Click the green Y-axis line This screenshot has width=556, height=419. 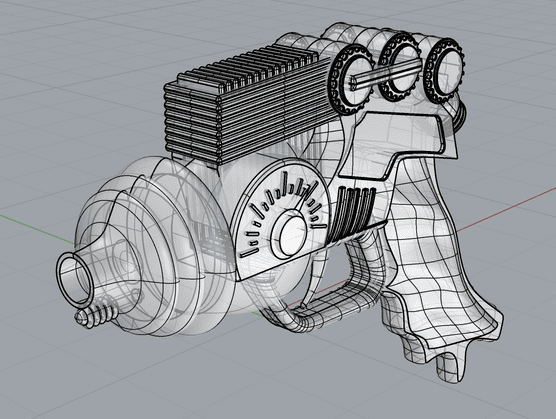37,229
